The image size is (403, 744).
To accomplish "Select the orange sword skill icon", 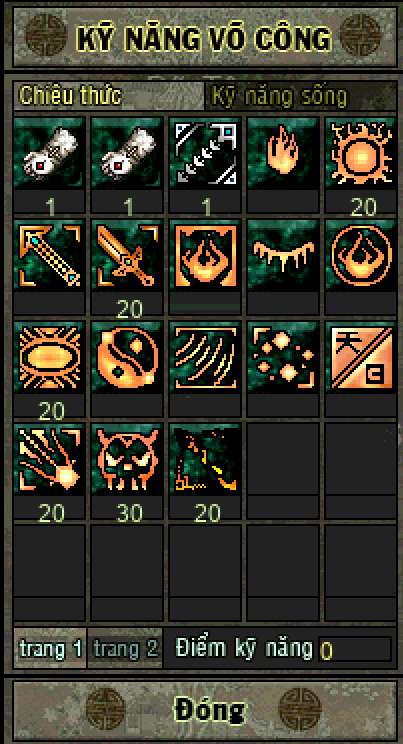I will tap(127, 255).
